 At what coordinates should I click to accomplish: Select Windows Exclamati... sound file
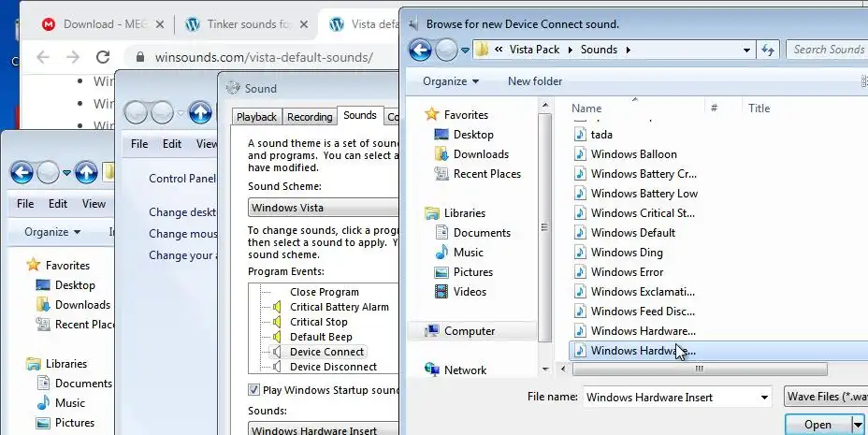tap(643, 292)
